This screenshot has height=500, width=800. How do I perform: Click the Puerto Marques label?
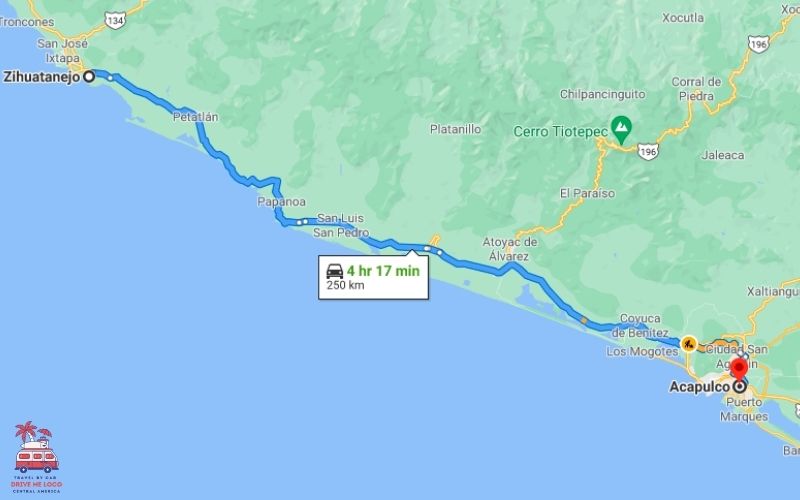click(x=744, y=409)
